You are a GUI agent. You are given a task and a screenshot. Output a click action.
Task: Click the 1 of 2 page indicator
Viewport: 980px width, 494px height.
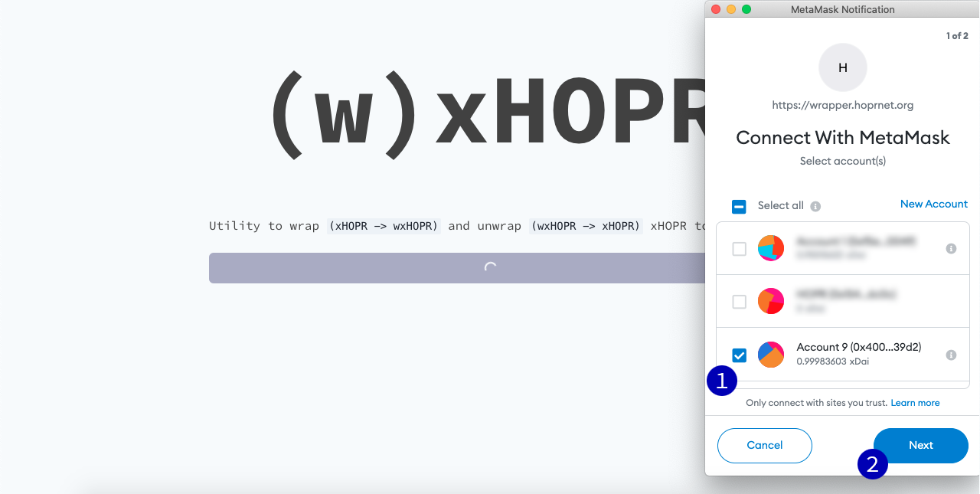(957, 36)
